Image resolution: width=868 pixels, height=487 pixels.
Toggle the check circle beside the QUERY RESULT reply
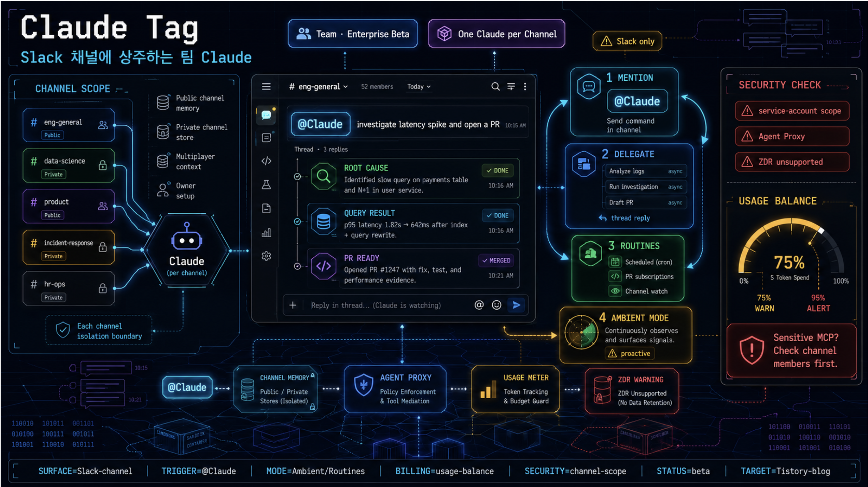[x=297, y=221]
